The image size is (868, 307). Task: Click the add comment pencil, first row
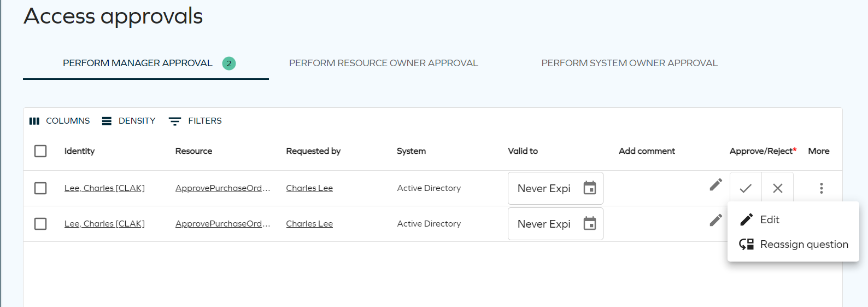point(715,185)
